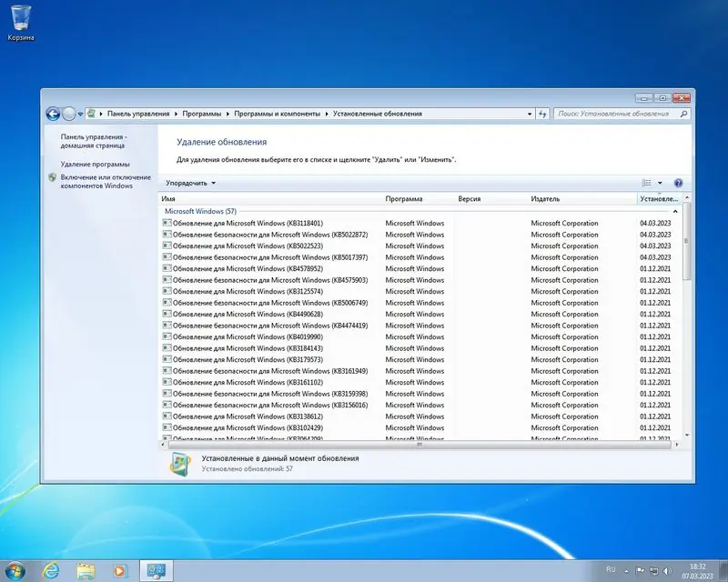728x582 pixels.
Task: Select update KB3102429 row
Action: point(420,428)
